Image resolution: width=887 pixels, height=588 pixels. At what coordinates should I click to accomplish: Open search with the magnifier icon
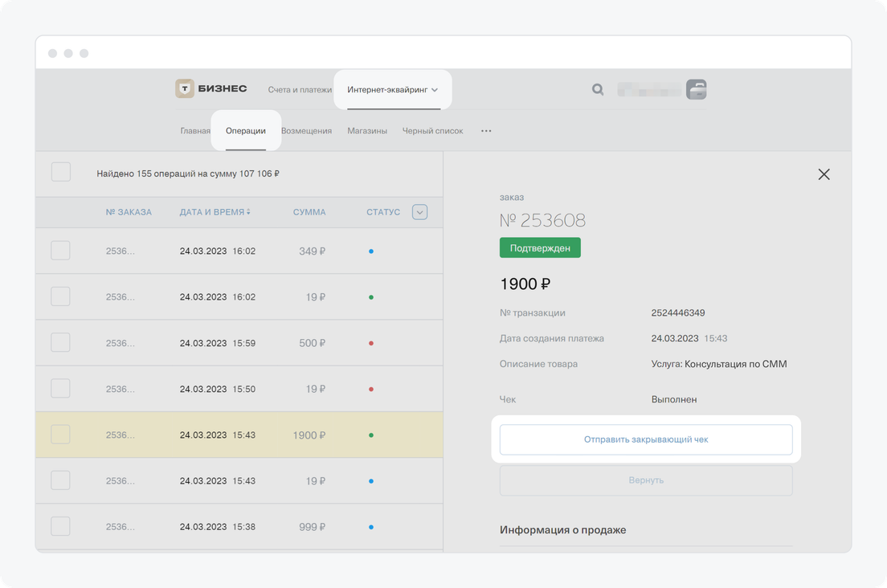[x=598, y=90]
